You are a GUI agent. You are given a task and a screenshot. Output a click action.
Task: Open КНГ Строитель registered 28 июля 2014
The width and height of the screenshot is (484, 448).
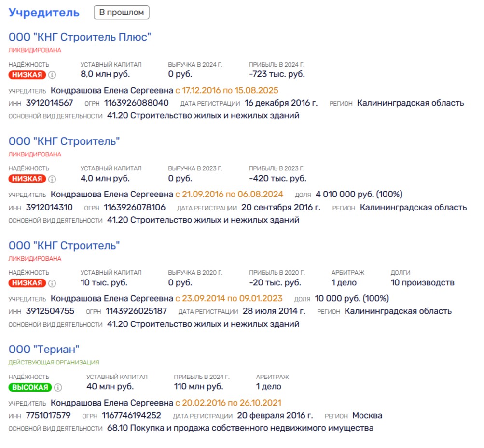coord(64,246)
